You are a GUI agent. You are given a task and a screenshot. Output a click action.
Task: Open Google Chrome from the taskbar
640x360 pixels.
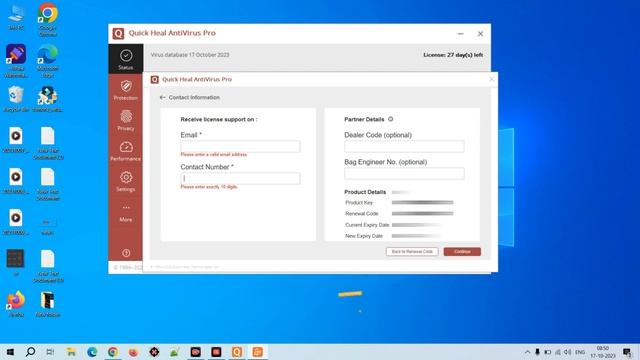click(113, 352)
